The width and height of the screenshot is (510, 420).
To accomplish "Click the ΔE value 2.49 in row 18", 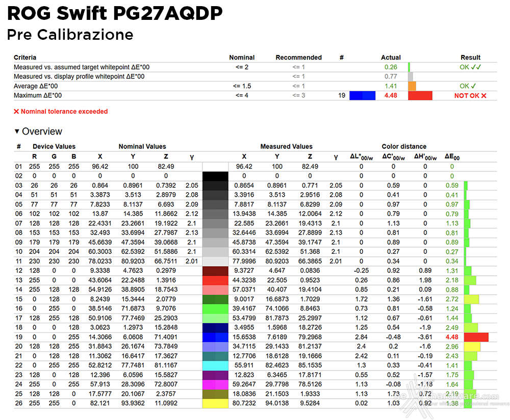I will pyautogui.click(x=452, y=328).
